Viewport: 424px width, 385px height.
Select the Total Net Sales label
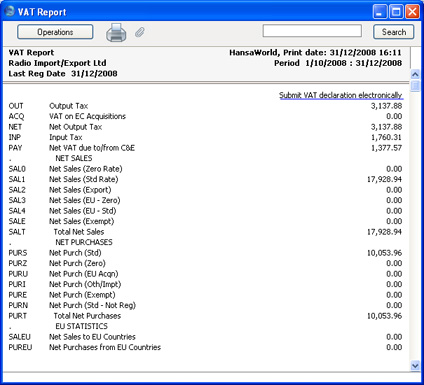point(79,232)
